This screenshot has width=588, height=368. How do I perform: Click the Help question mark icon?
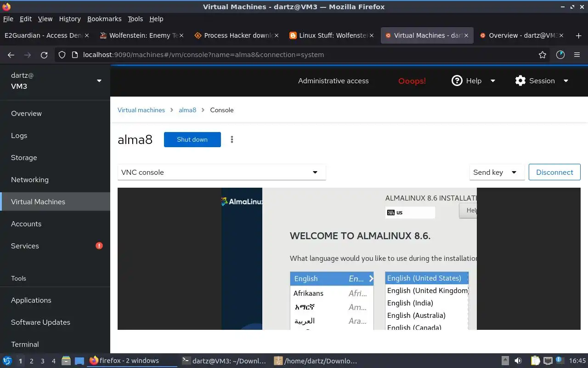[457, 80]
